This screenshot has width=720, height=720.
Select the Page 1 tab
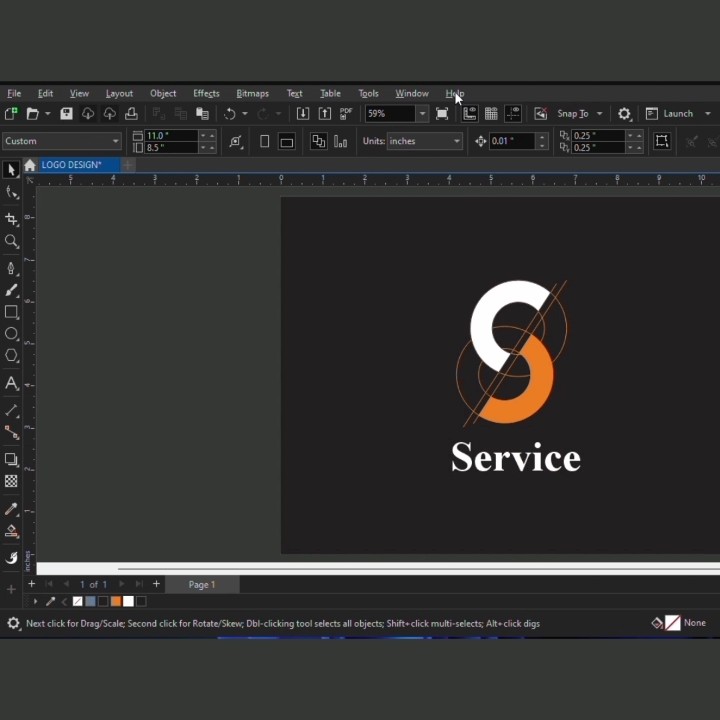click(202, 585)
